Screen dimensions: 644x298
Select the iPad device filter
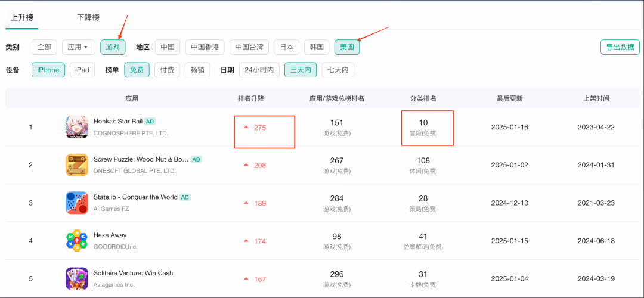pos(82,70)
